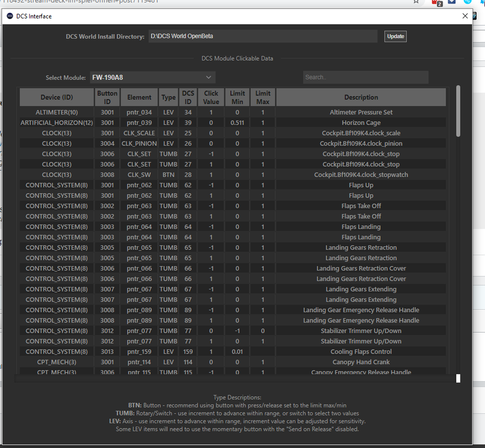
Task: Click the bookmark star in the browser toolbar
Action: coord(416,2)
